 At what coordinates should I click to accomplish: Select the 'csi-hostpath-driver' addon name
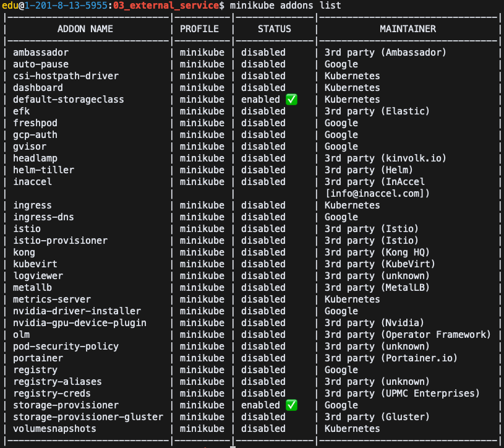coord(66,76)
